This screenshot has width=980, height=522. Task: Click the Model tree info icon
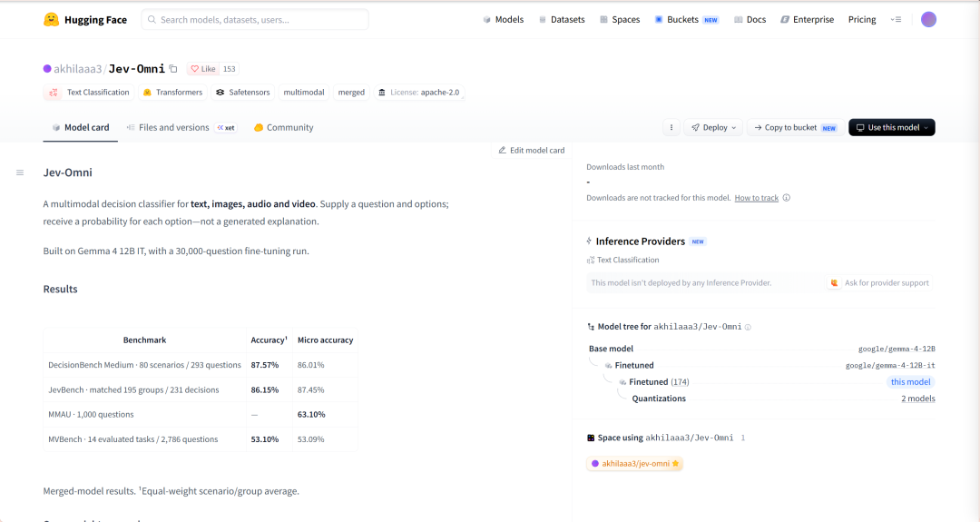tap(748, 327)
